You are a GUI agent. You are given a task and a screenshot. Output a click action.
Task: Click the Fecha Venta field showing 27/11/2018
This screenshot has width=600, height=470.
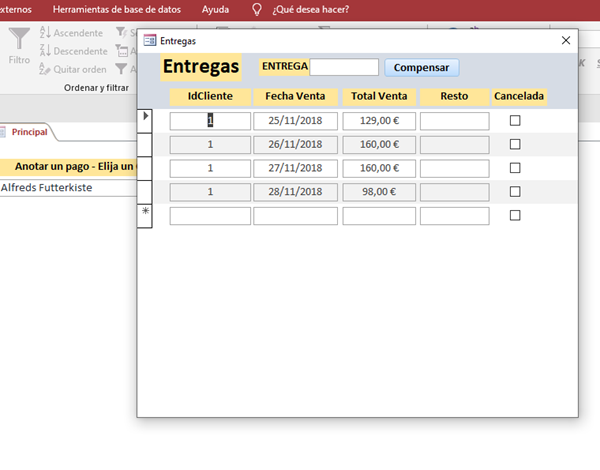click(x=295, y=168)
